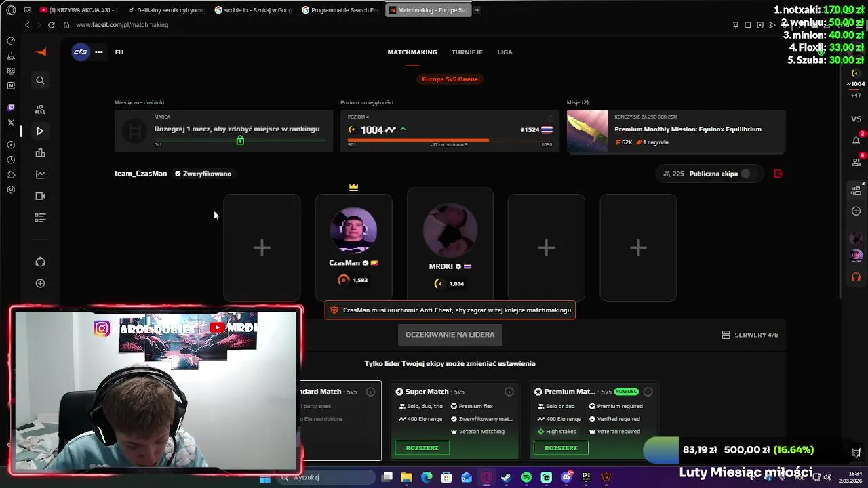Open the club hub icon above sidebar plus
This screenshot has width=868, height=488.
[x=40, y=262]
